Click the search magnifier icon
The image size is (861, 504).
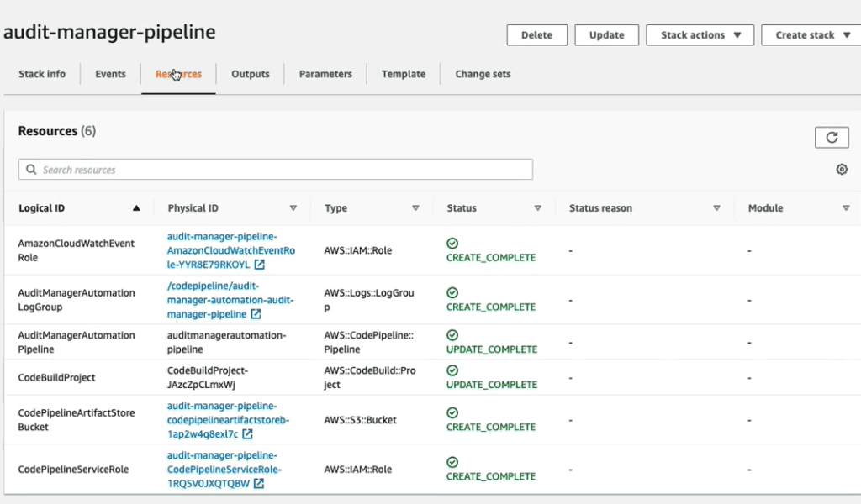coord(31,170)
